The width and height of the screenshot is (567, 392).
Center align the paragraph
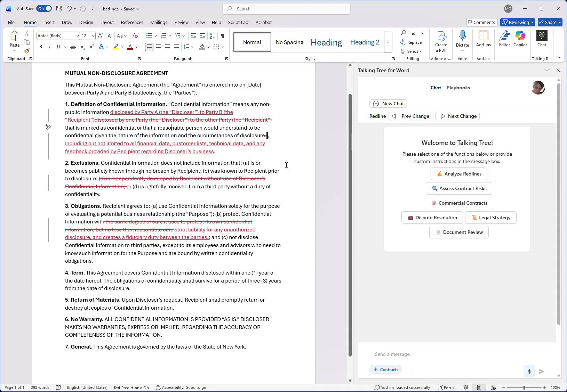pyautogui.click(x=158, y=47)
